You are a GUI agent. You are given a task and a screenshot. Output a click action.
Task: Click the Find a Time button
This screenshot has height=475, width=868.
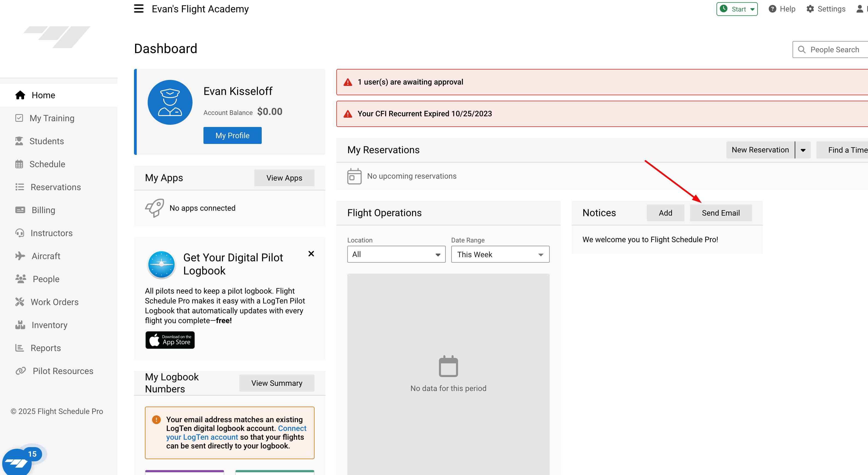[x=842, y=150]
